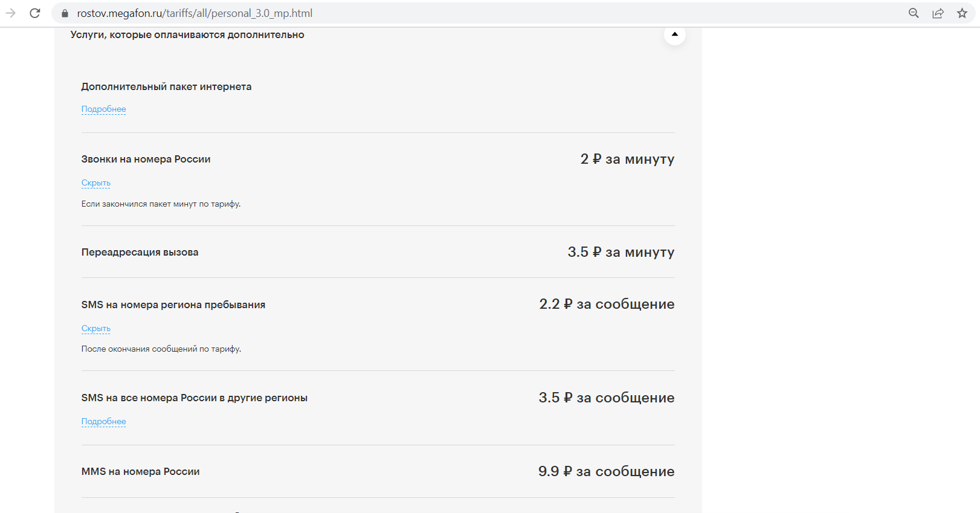Bookmark this page with the star icon
980x513 pixels.
pos(962,13)
